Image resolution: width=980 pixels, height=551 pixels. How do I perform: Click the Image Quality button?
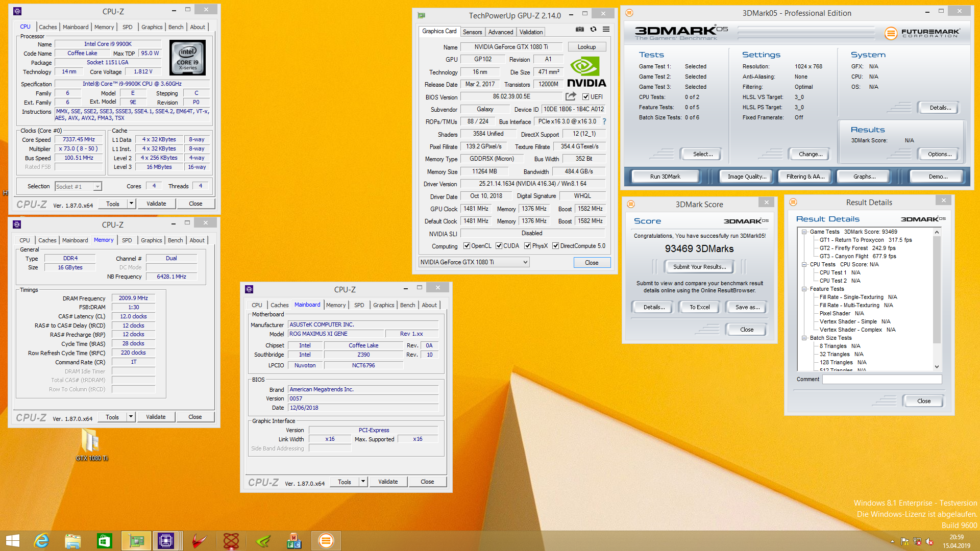tap(747, 177)
